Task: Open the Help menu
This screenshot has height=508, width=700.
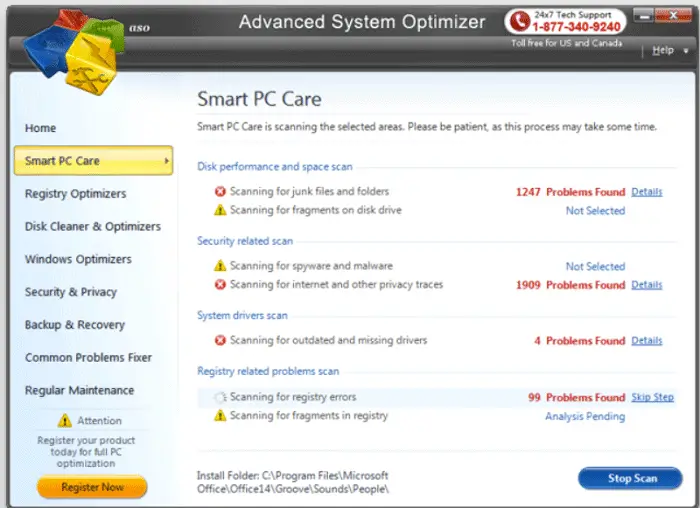Action: pos(663,50)
